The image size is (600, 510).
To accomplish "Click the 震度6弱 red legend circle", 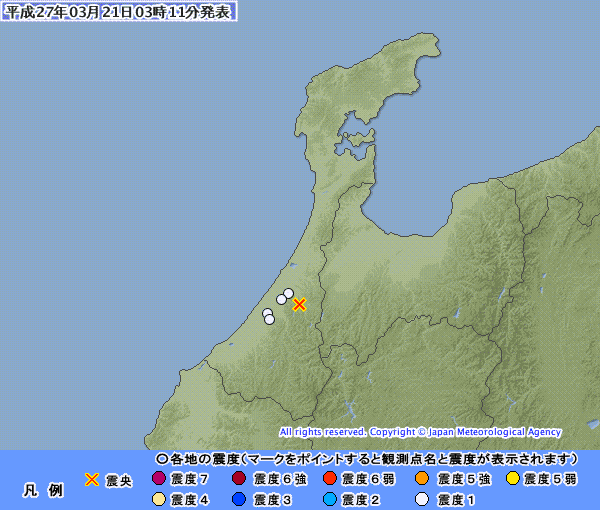I will point(329,478).
